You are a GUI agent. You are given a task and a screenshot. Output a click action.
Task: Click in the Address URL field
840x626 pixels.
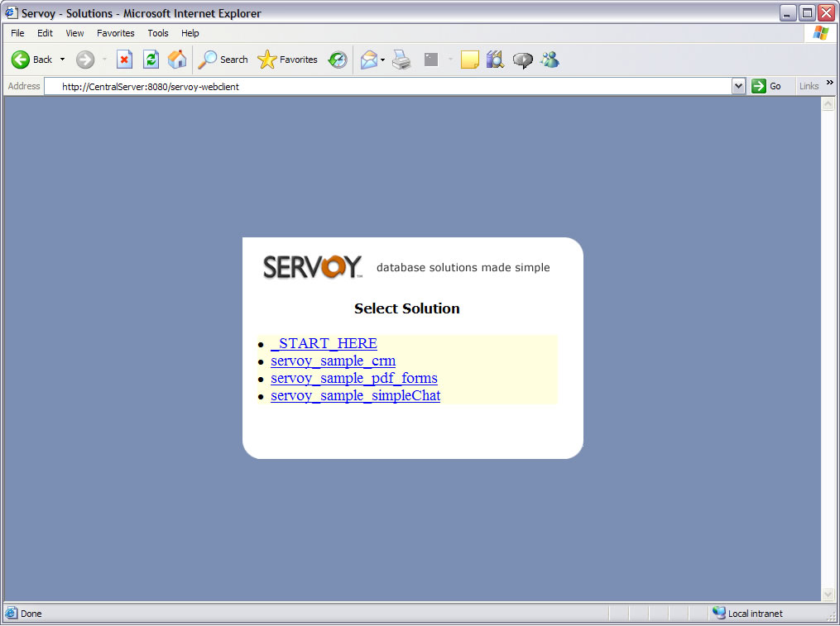(389, 86)
